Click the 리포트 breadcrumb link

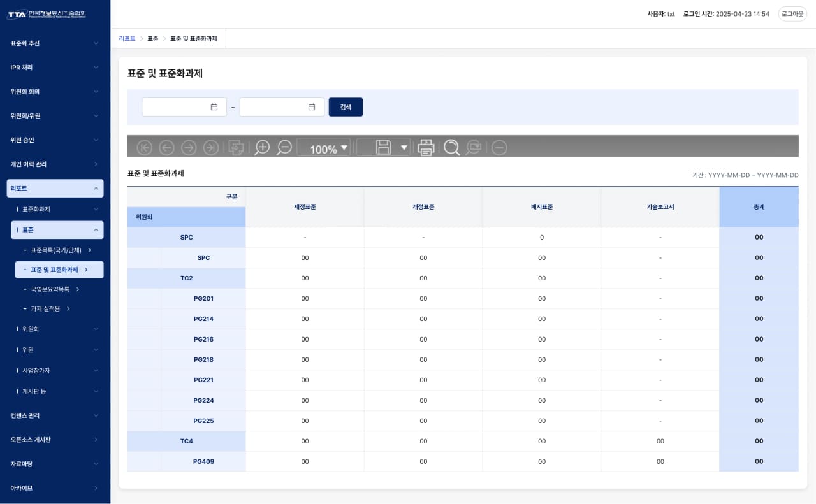[x=127, y=39]
